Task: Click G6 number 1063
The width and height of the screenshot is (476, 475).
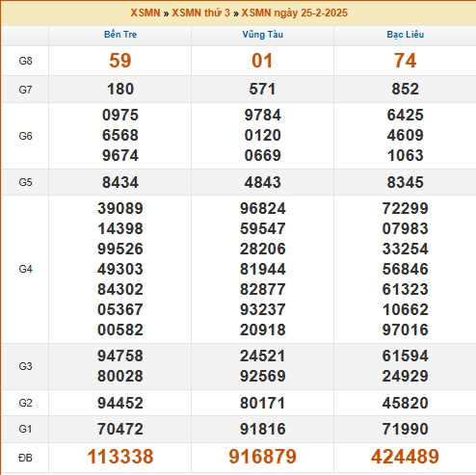Action: point(406,155)
